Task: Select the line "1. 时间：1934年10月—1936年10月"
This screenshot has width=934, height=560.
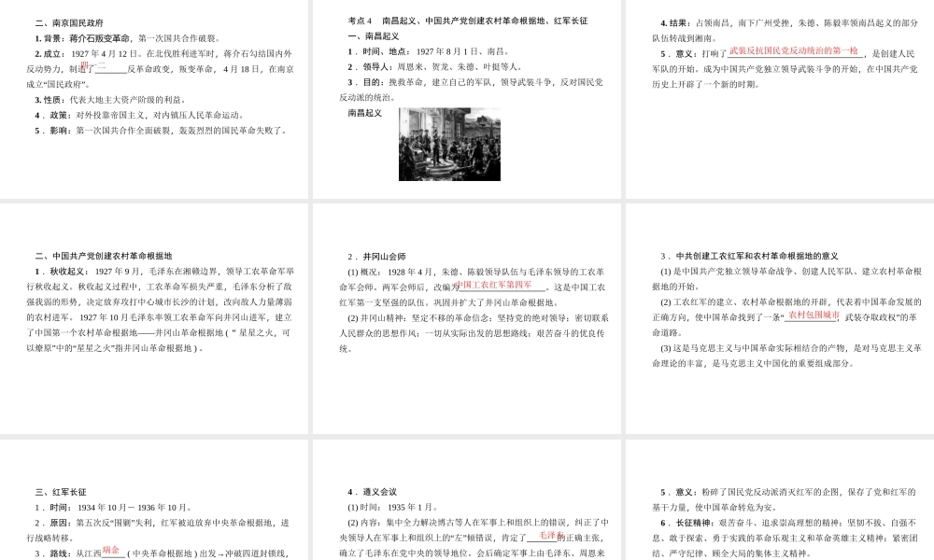Action: pyautogui.click(x=114, y=508)
